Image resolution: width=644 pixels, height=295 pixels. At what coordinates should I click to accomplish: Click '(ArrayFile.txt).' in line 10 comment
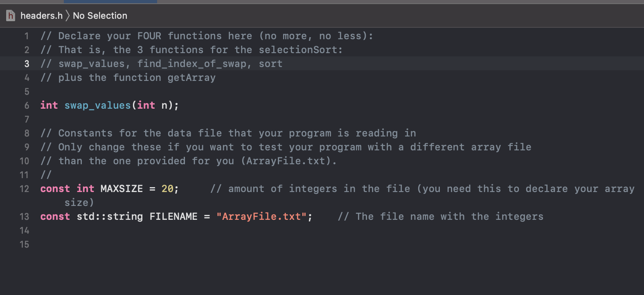[288, 161]
